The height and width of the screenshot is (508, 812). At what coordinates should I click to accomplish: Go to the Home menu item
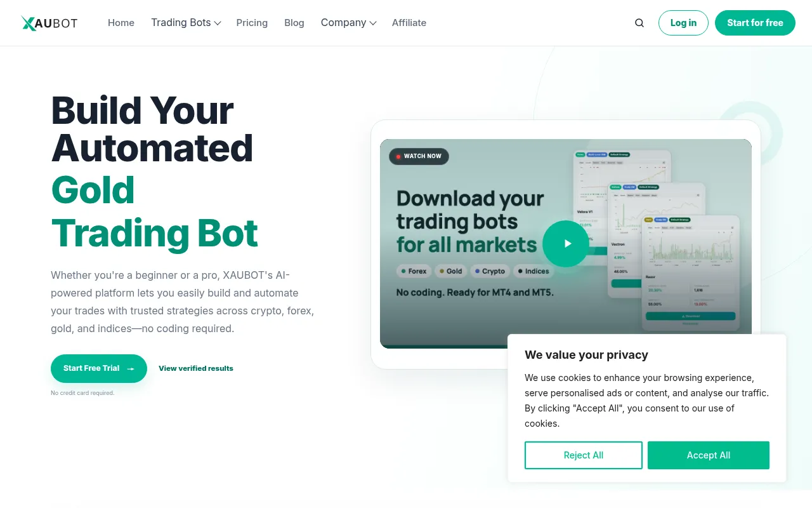pos(121,23)
